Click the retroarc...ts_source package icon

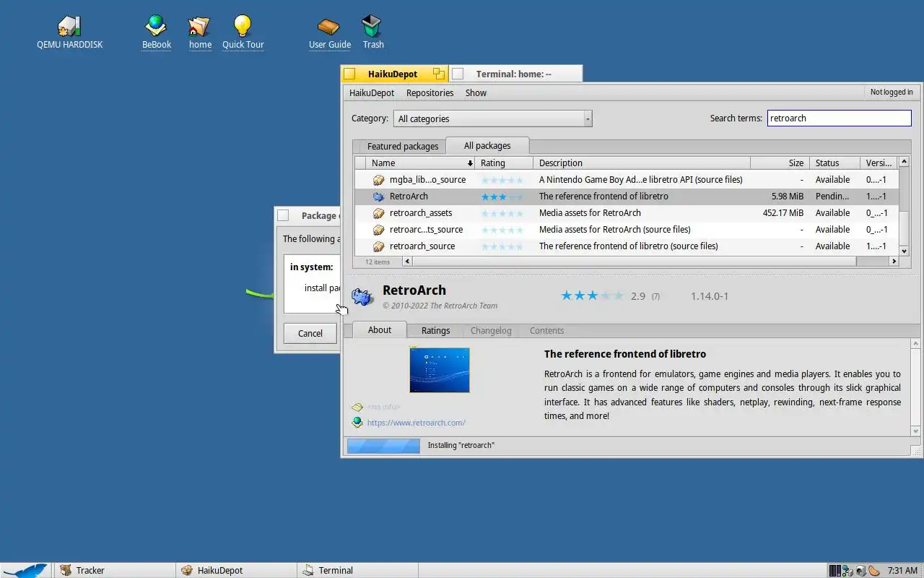coord(378,230)
